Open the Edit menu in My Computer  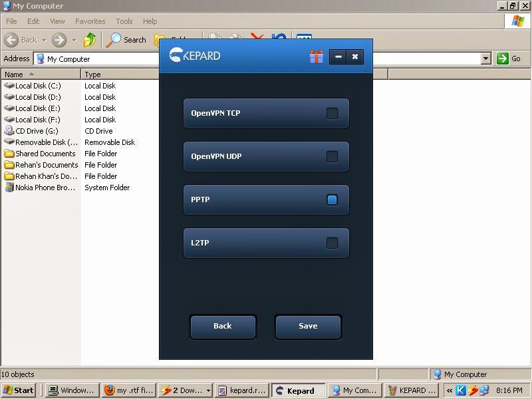(33, 21)
